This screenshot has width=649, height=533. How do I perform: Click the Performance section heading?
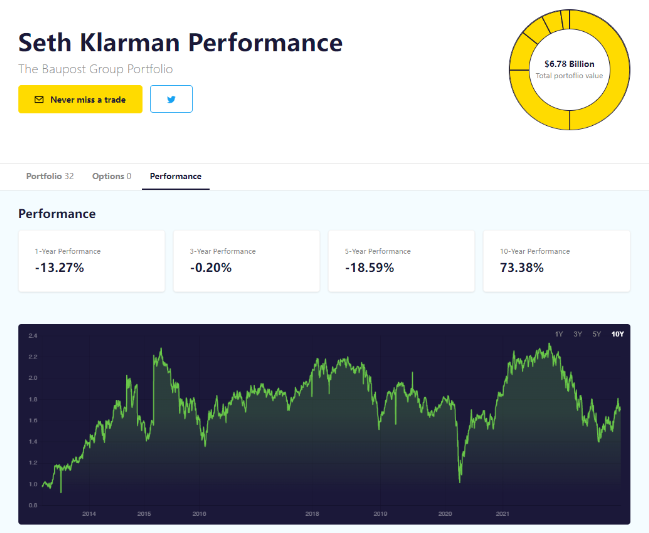click(x=57, y=214)
